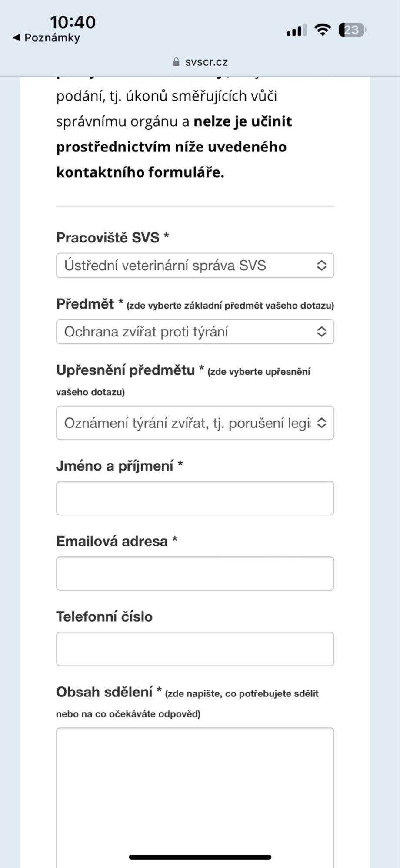The width and height of the screenshot is (400, 868).
Task: Tap the svscr.cz address bar
Action: 206,62
